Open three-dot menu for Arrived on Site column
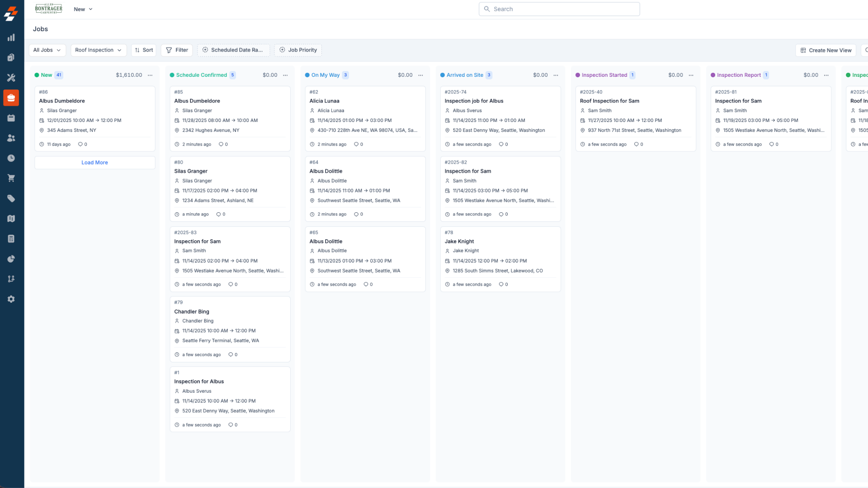Screen dimensions: 868x488 pos(556,75)
